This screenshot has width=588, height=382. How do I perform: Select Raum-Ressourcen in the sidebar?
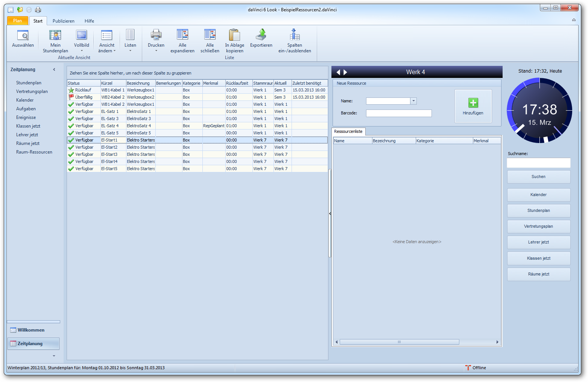(34, 152)
